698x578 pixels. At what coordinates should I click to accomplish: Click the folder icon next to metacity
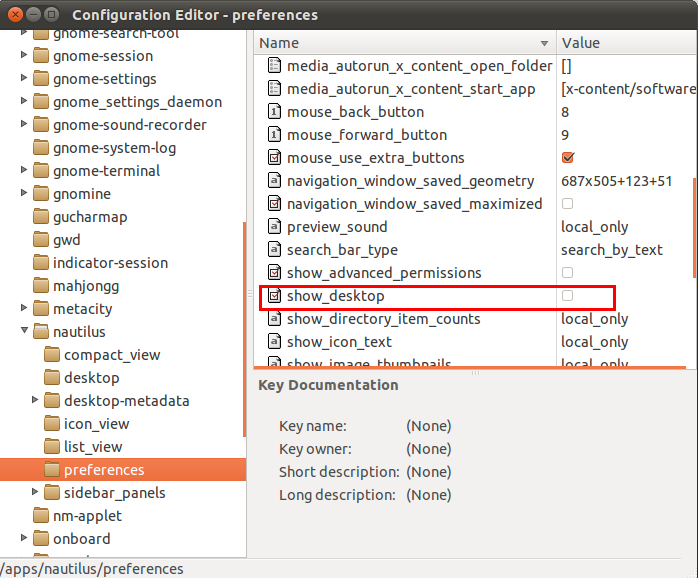click(41, 309)
